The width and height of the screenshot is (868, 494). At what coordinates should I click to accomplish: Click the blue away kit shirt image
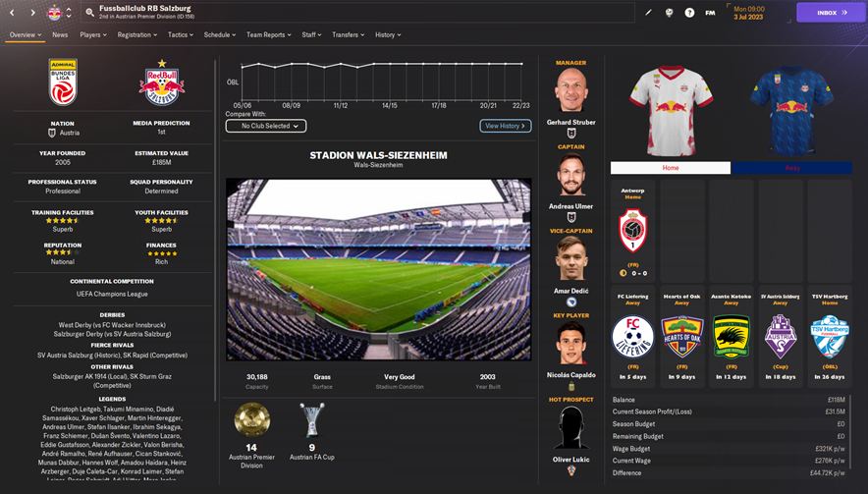(x=791, y=110)
